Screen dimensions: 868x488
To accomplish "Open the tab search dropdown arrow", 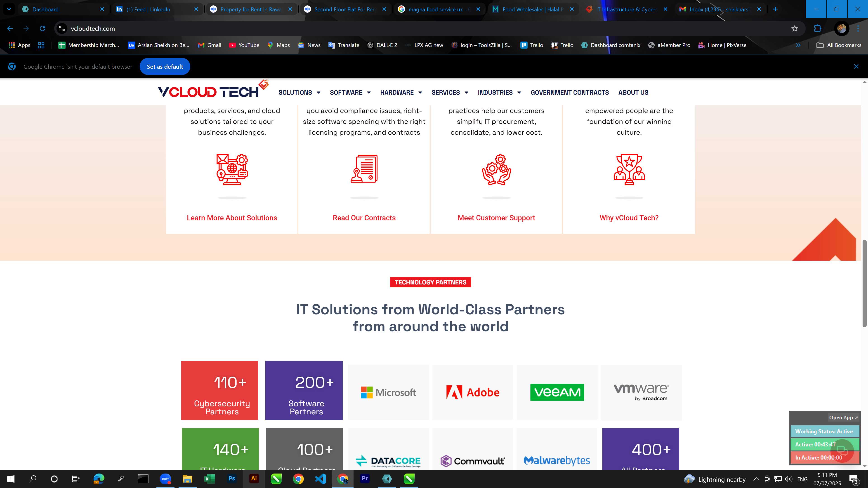I will (x=9, y=9).
